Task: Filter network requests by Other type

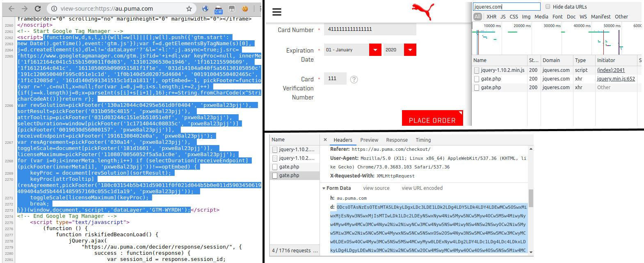Action: point(621,16)
